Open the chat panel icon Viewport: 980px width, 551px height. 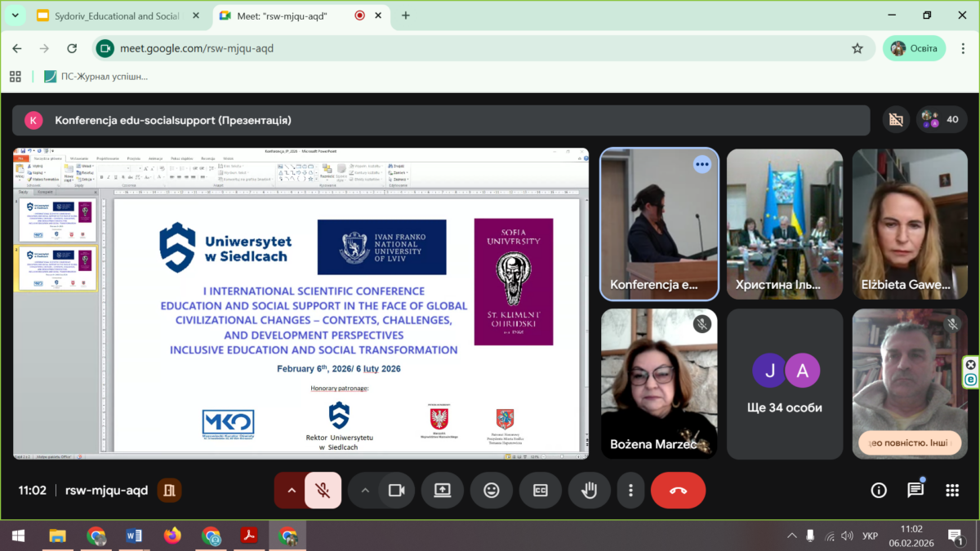915,491
